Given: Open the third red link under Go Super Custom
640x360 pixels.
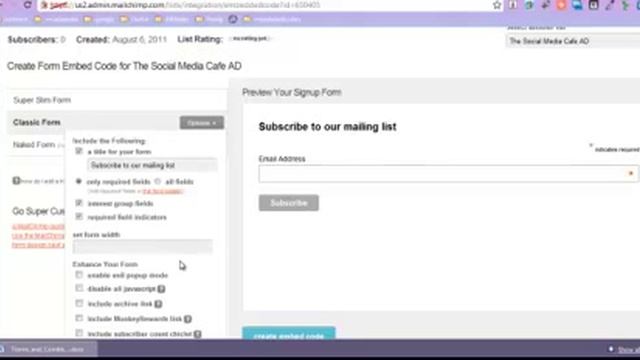Looking at the screenshot, I should (x=38, y=245).
